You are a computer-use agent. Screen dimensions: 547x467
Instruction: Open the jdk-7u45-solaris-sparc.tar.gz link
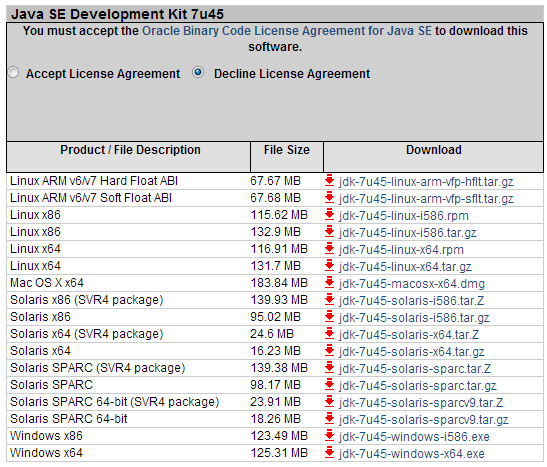tap(417, 386)
